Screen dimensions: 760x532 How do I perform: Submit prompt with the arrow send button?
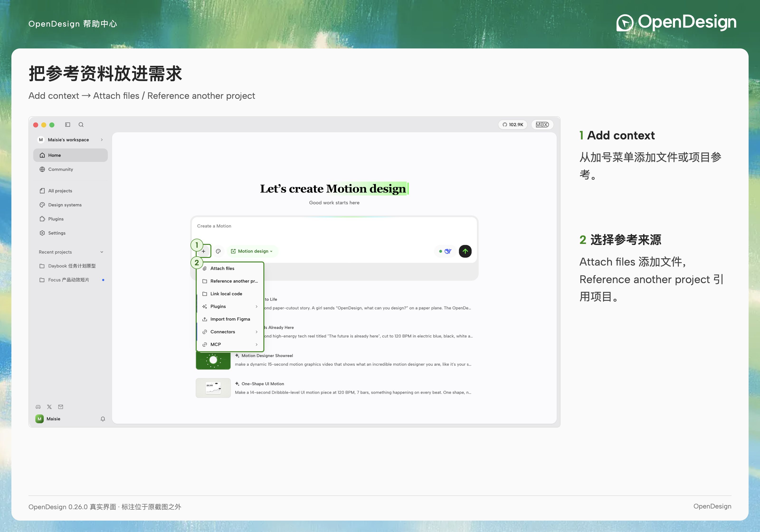point(465,251)
